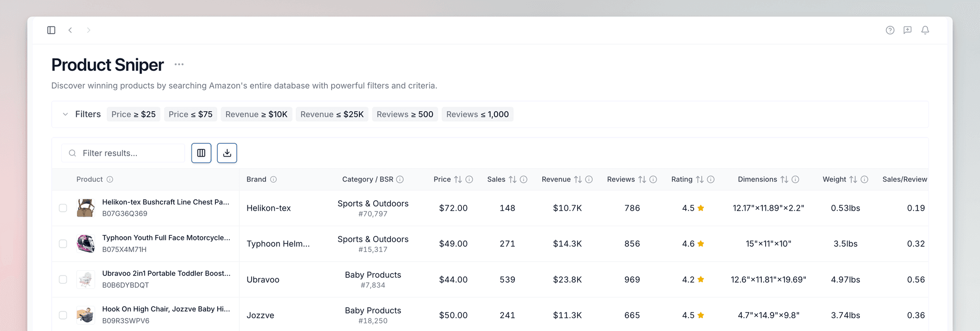Open the help question mark icon

(890, 30)
